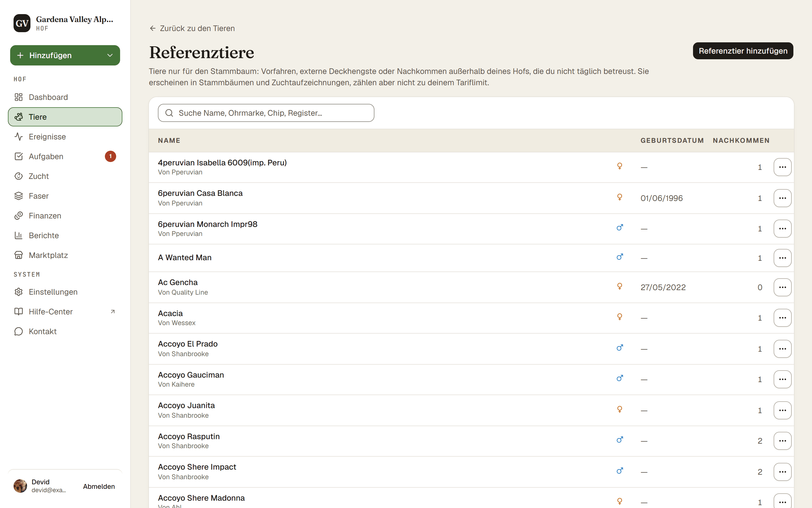This screenshot has height=508, width=812.
Task: Open the three-dot menu for Accoyo Shere Impact
Action: [x=782, y=472]
